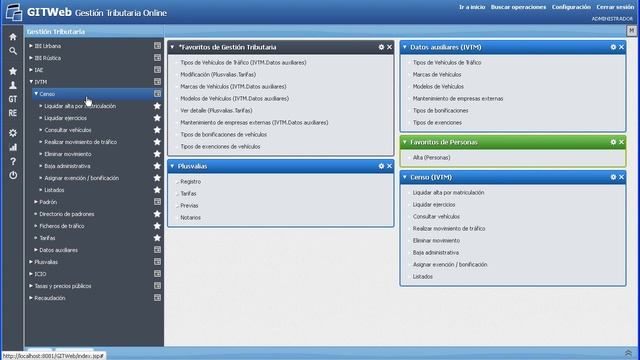Viewport: 640px width, 360px height.
Task: Click panel icon beside IAE
Action: (x=157, y=70)
